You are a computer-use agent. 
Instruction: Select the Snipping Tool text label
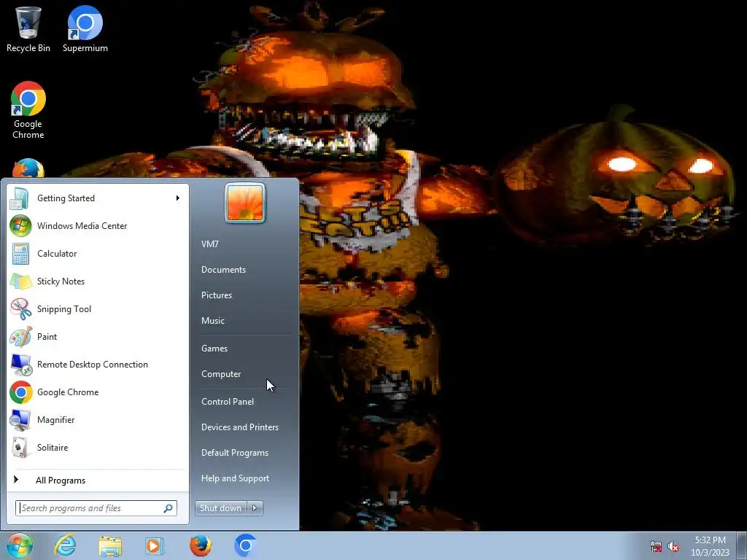click(64, 309)
